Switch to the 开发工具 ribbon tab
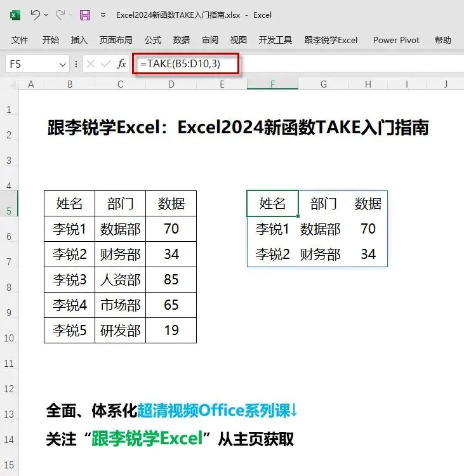Image resolution: width=464 pixels, height=476 pixels. [x=275, y=40]
